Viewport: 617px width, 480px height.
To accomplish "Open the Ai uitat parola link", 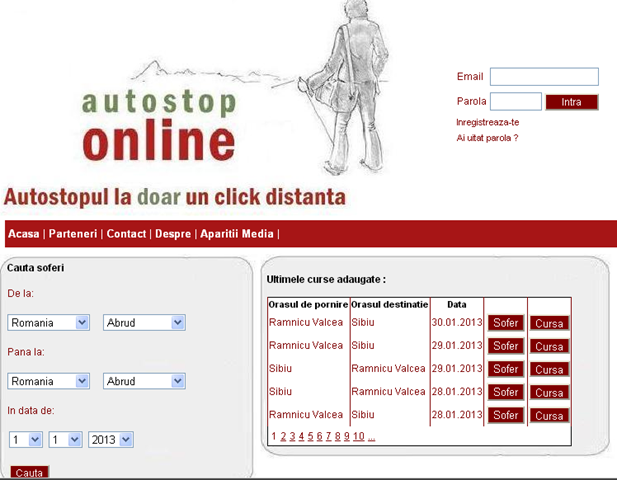I will pos(487,138).
